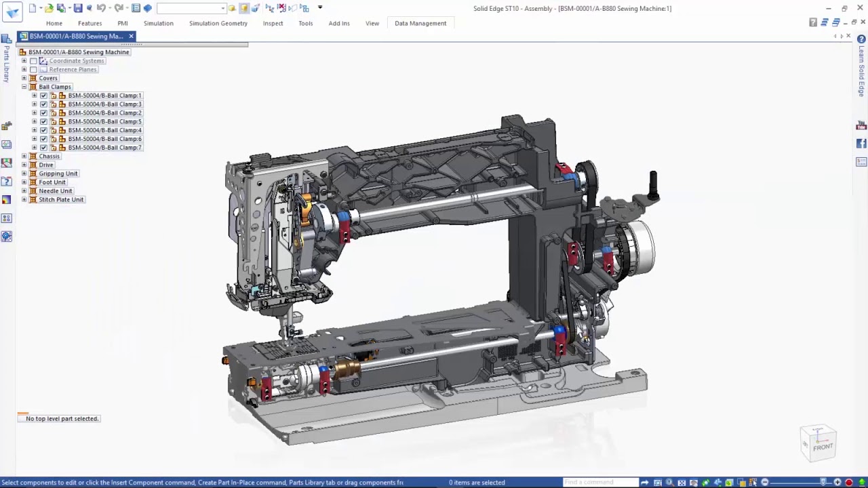
Task: Switch to the Data Management tab
Action: coord(420,23)
